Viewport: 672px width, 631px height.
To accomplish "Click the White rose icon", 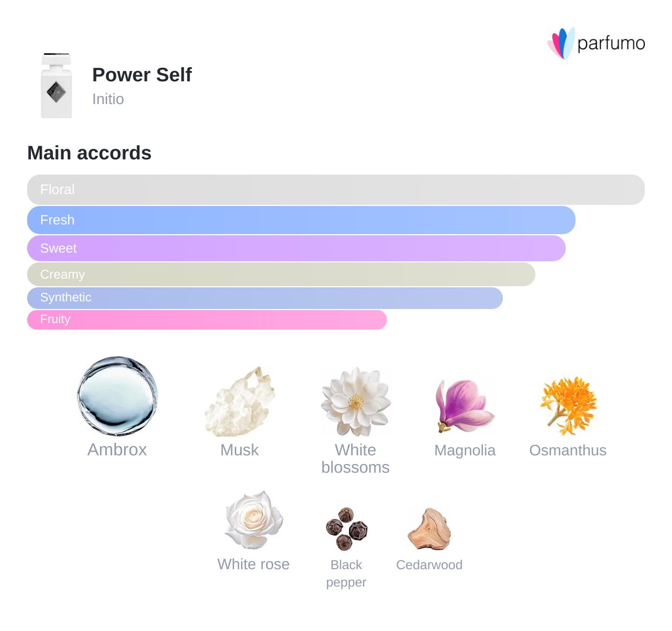I will click(x=254, y=520).
